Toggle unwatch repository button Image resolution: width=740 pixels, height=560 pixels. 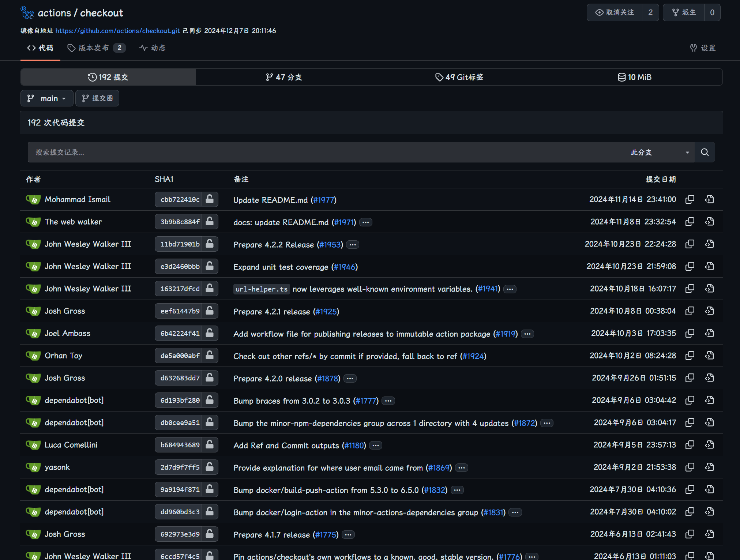[615, 12]
